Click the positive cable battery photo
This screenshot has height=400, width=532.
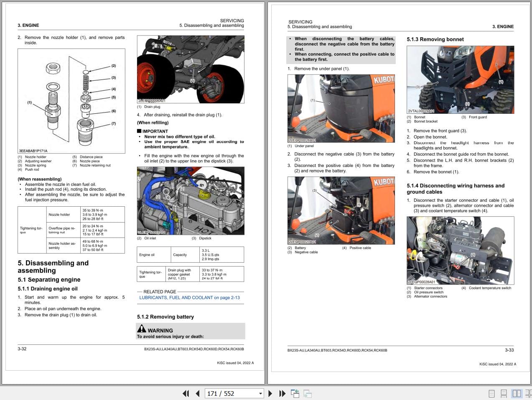(x=341, y=210)
